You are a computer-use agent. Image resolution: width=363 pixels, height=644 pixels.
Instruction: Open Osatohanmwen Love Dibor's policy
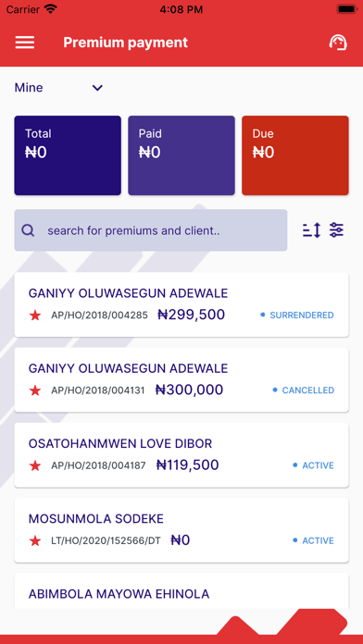(181, 455)
